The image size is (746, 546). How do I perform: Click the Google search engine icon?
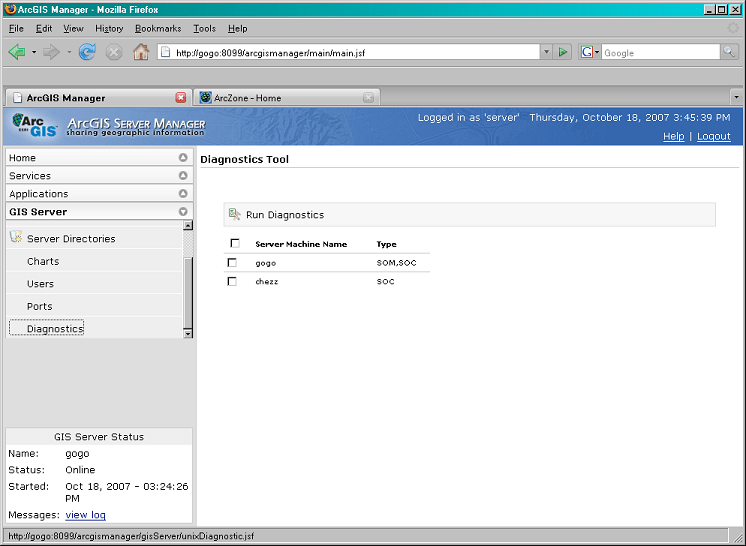[586, 52]
